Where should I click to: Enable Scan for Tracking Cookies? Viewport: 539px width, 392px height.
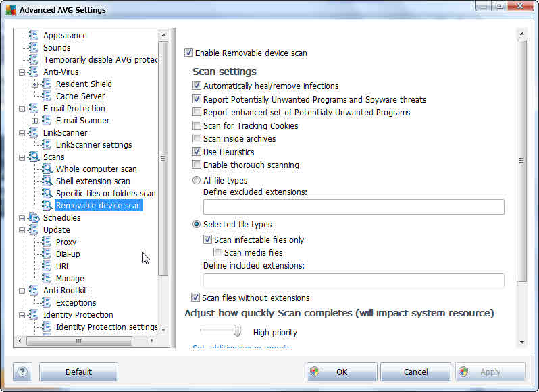[x=197, y=125]
